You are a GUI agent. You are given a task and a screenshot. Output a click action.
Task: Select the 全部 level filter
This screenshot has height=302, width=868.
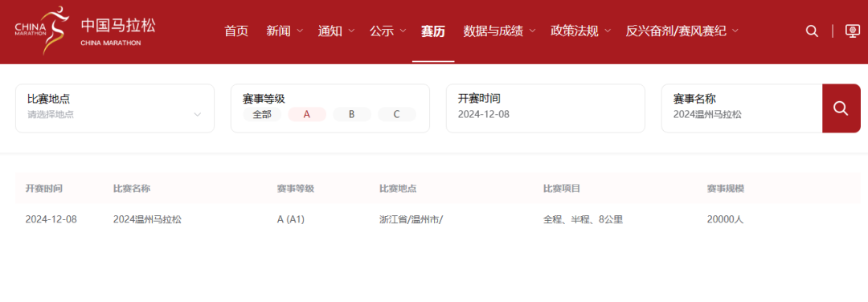point(262,115)
